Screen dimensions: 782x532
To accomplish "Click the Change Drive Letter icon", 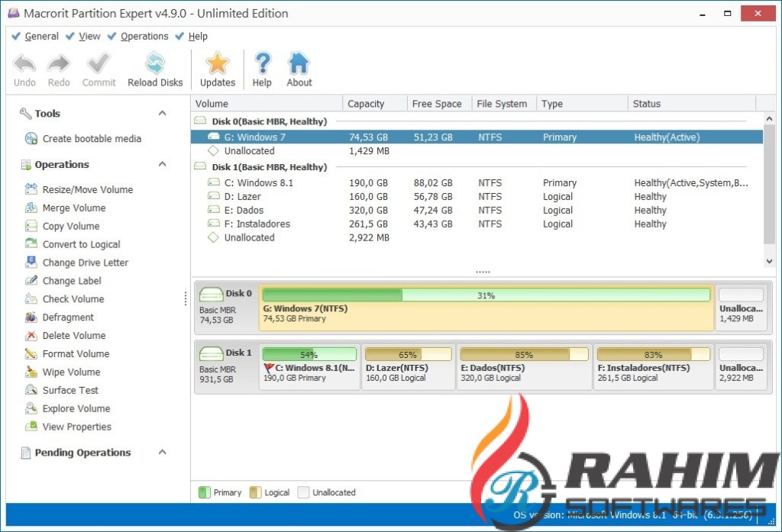I will coord(31,263).
